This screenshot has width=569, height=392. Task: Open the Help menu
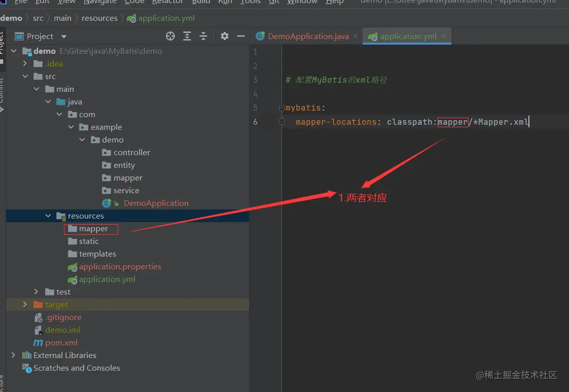(x=335, y=2)
